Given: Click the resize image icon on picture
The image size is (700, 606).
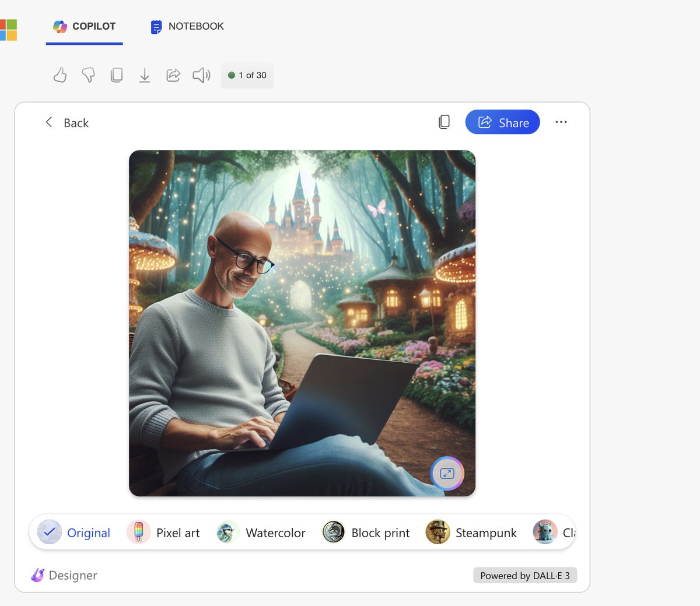Looking at the screenshot, I should 447,473.
